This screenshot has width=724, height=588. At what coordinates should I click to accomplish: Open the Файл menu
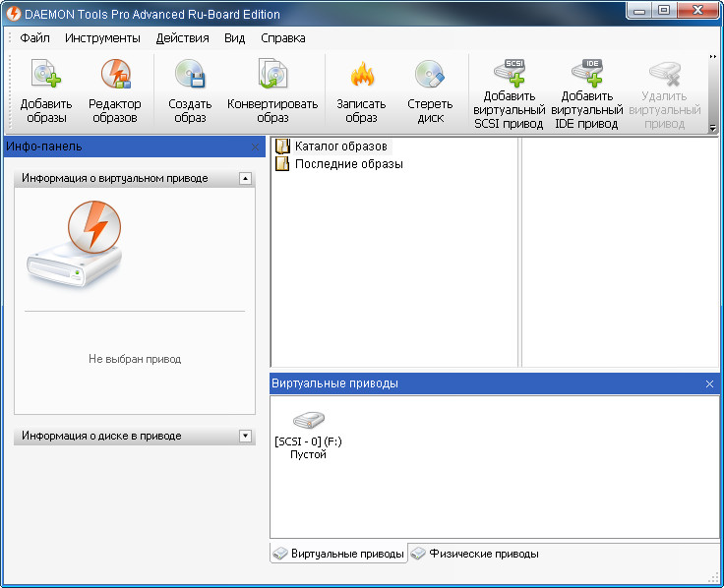pos(35,38)
